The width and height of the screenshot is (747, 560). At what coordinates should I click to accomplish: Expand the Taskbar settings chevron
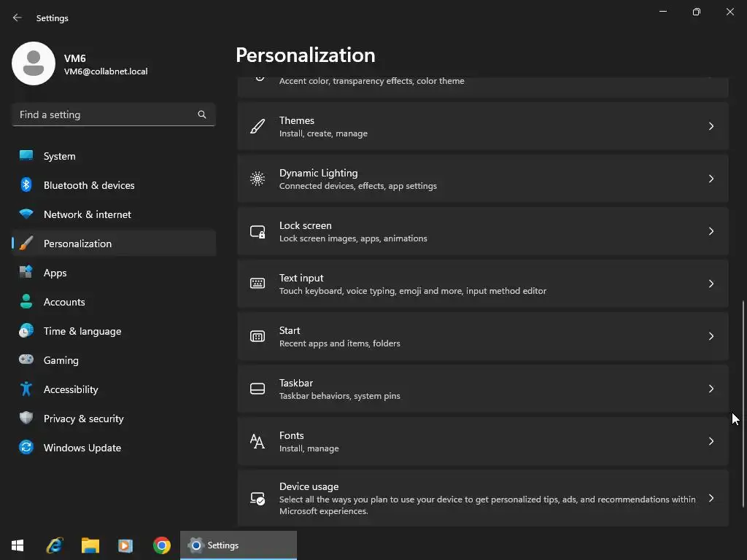(x=711, y=389)
